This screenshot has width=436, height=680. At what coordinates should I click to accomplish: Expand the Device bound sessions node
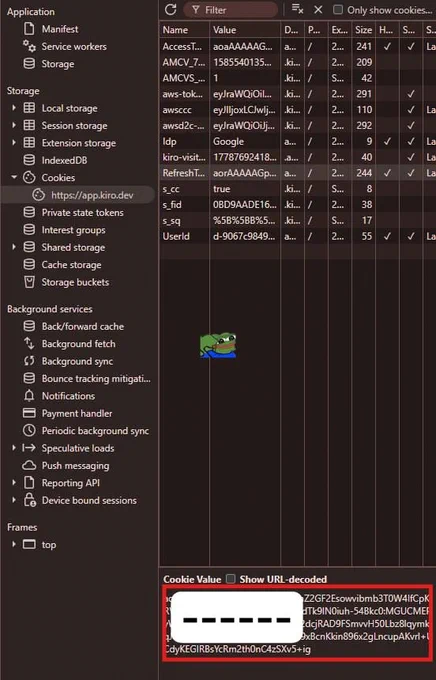coord(14,500)
